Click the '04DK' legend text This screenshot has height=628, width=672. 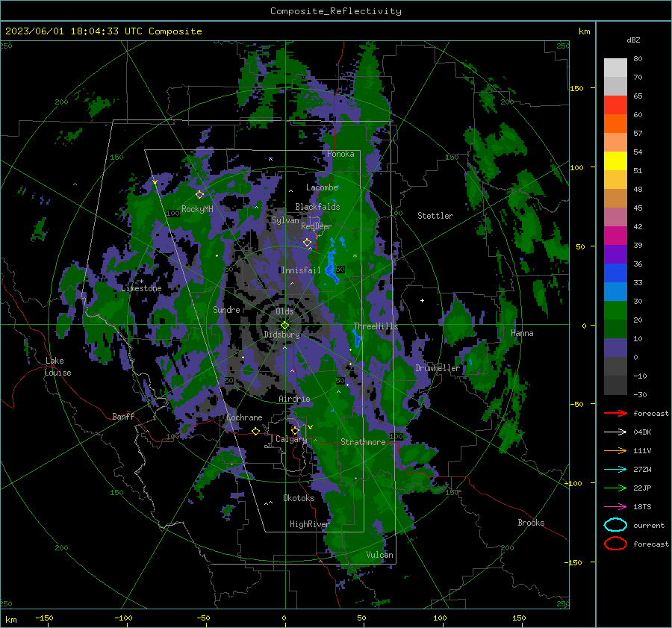click(642, 432)
